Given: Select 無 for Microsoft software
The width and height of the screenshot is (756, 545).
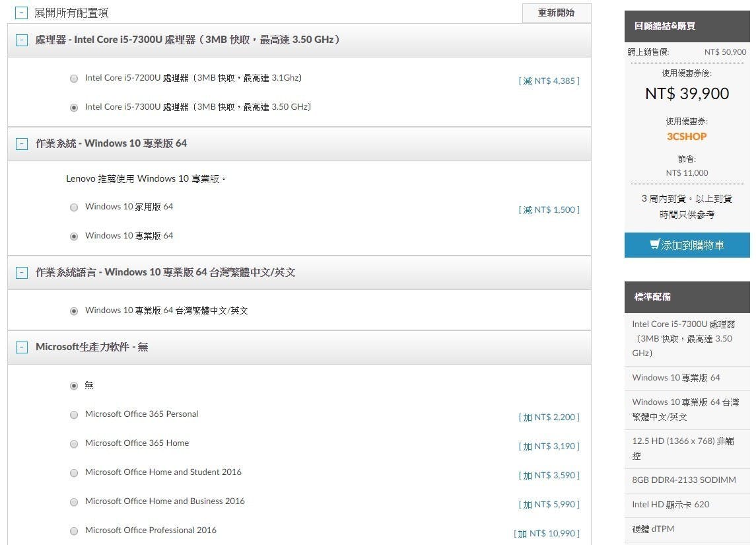Looking at the screenshot, I should [74, 386].
